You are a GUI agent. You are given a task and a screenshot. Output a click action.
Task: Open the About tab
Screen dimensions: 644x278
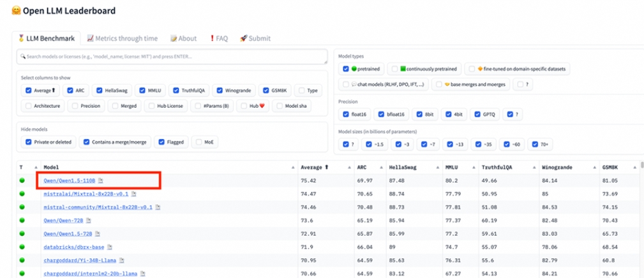(184, 38)
